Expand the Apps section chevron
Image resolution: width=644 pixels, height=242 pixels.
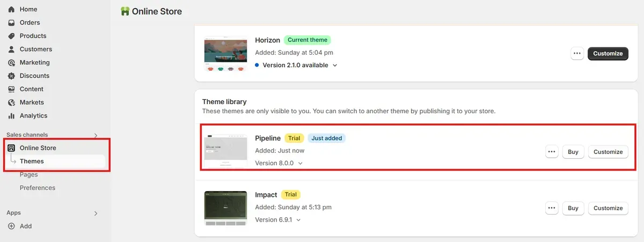96,213
